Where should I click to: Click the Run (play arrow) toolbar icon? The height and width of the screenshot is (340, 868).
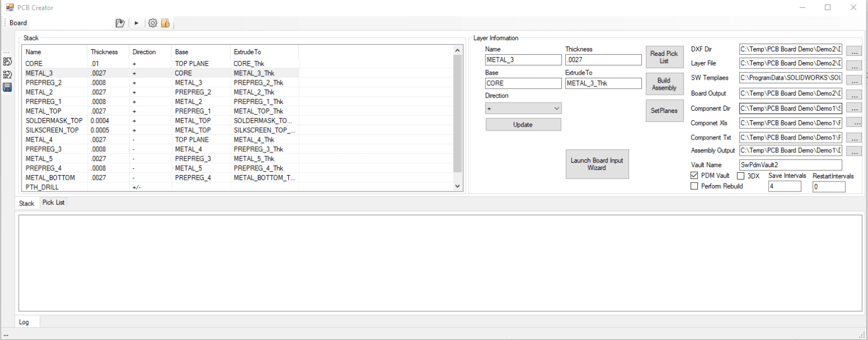(136, 23)
